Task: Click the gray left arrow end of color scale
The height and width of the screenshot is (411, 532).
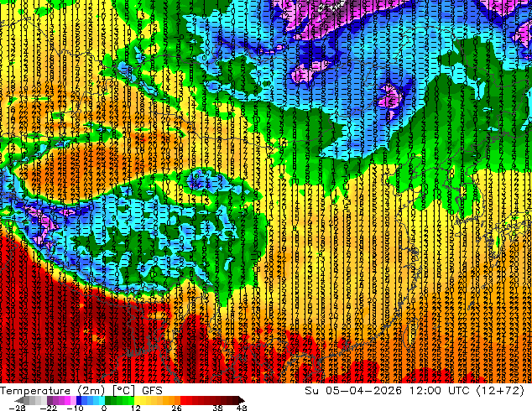Action: coord(20,400)
